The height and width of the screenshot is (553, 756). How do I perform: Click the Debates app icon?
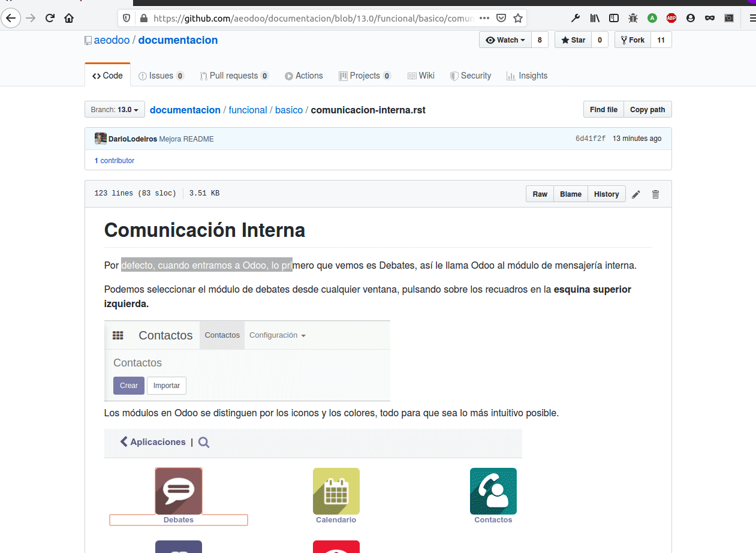[x=179, y=491]
